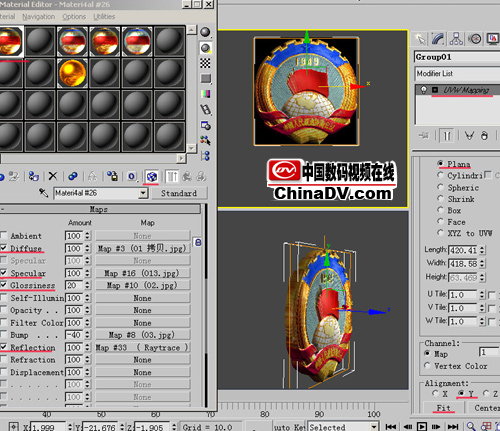Expand the UVW Mapping modifier sub-objects

tap(435, 90)
